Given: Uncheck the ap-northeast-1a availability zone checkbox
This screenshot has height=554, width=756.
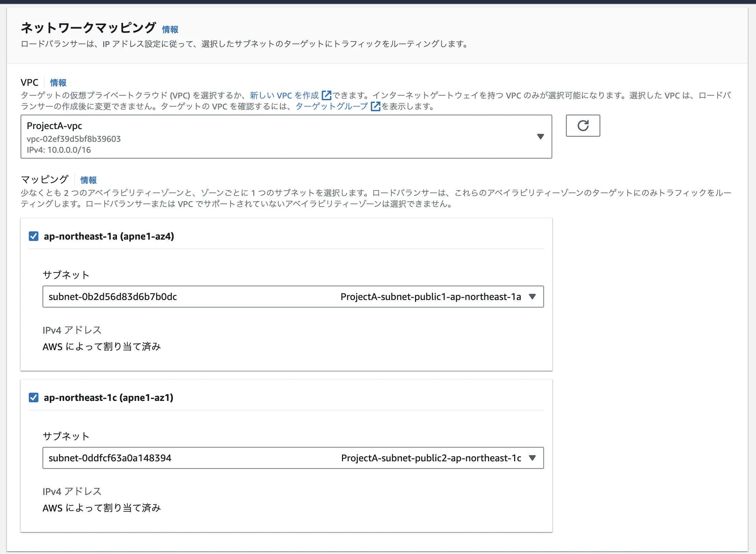Looking at the screenshot, I should coord(34,236).
